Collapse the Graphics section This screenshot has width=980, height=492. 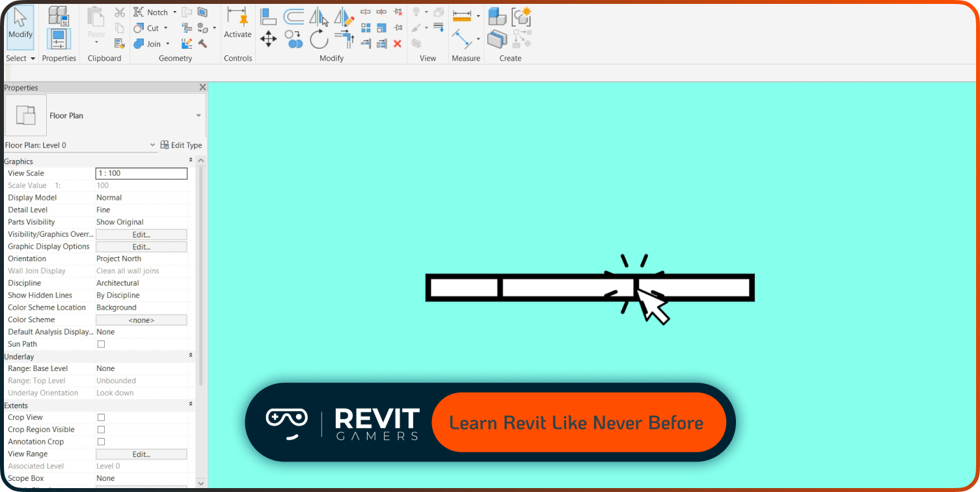(x=191, y=161)
